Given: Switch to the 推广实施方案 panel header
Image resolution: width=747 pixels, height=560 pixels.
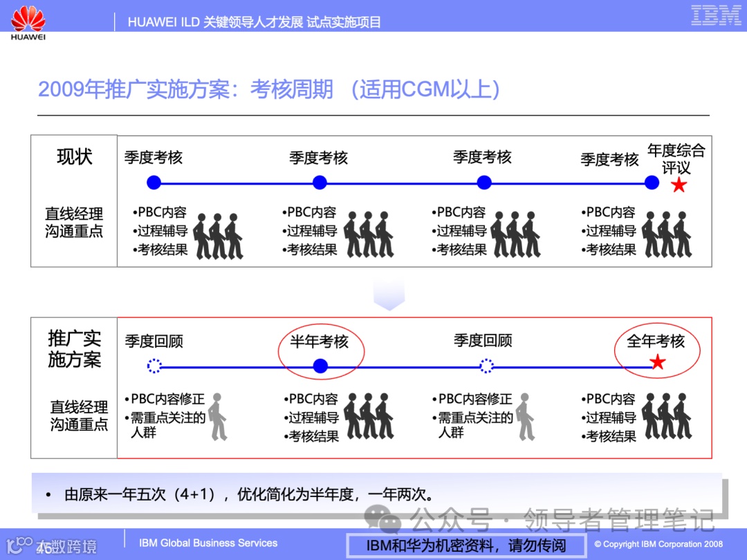Looking at the screenshot, I should (74, 349).
